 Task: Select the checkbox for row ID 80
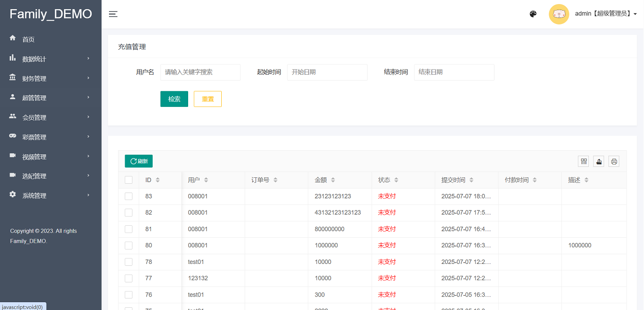click(129, 246)
